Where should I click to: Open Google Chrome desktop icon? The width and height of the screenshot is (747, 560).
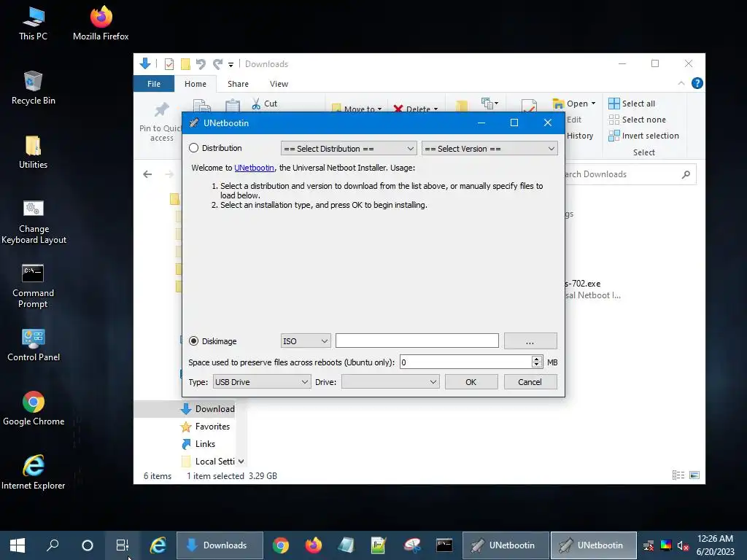coord(34,408)
